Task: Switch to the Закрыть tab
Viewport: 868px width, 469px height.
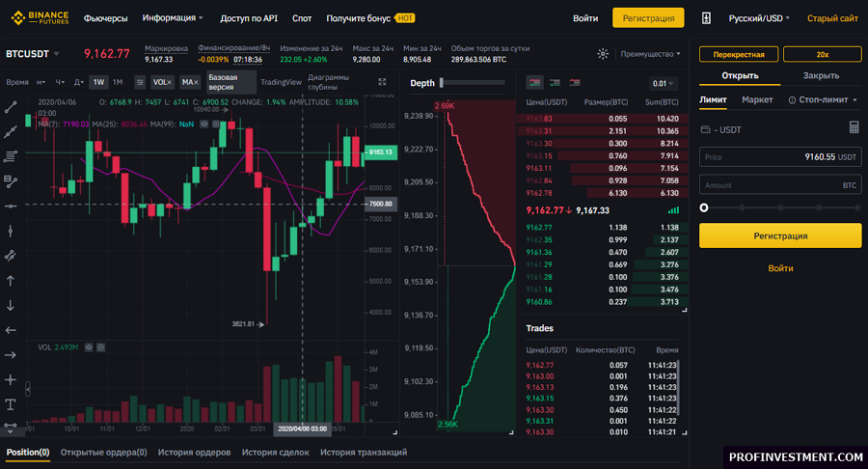Action: pos(821,75)
